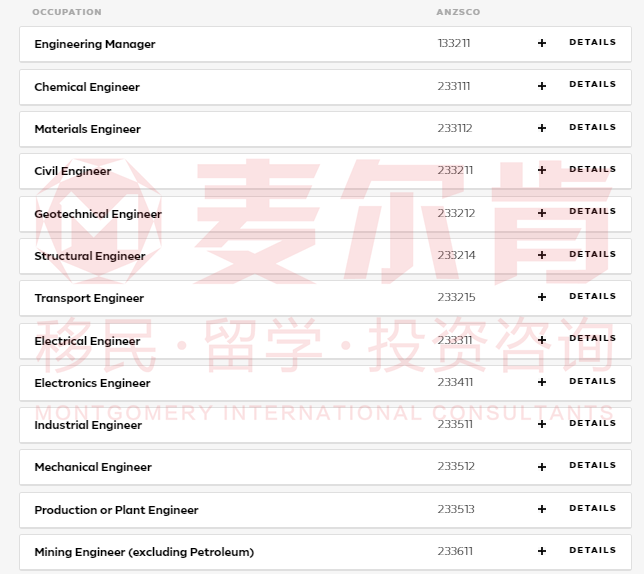Image resolution: width=644 pixels, height=574 pixels.
Task: Click ANZSCO code 233513
Action: click(456, 509)
